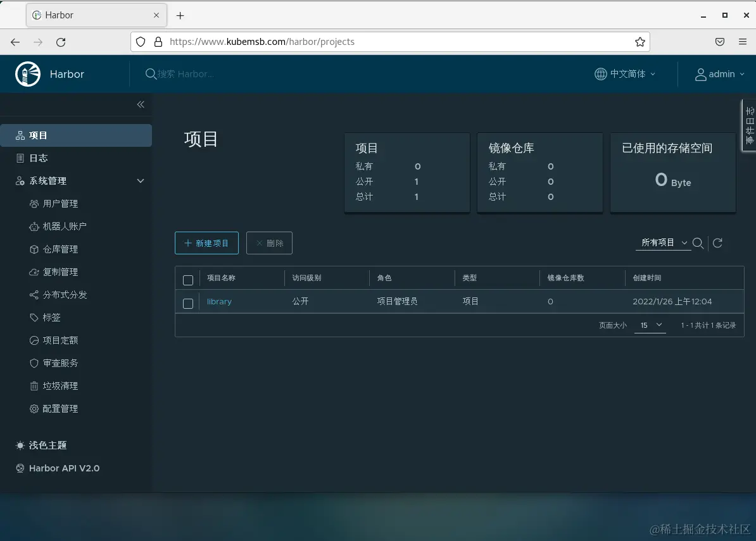Viewport: 756px width, 541px height.
Task: Open the page size 15 dropdown
Action: pos(650,325)
